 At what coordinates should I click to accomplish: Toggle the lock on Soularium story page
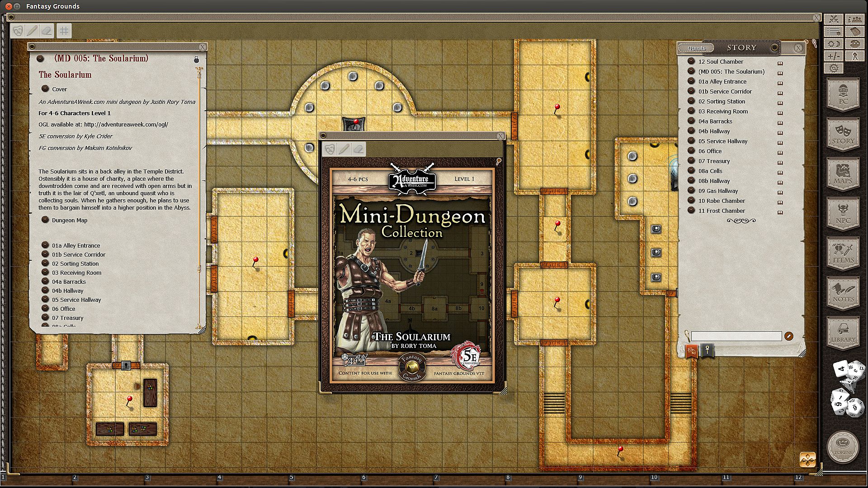point(196,59)
